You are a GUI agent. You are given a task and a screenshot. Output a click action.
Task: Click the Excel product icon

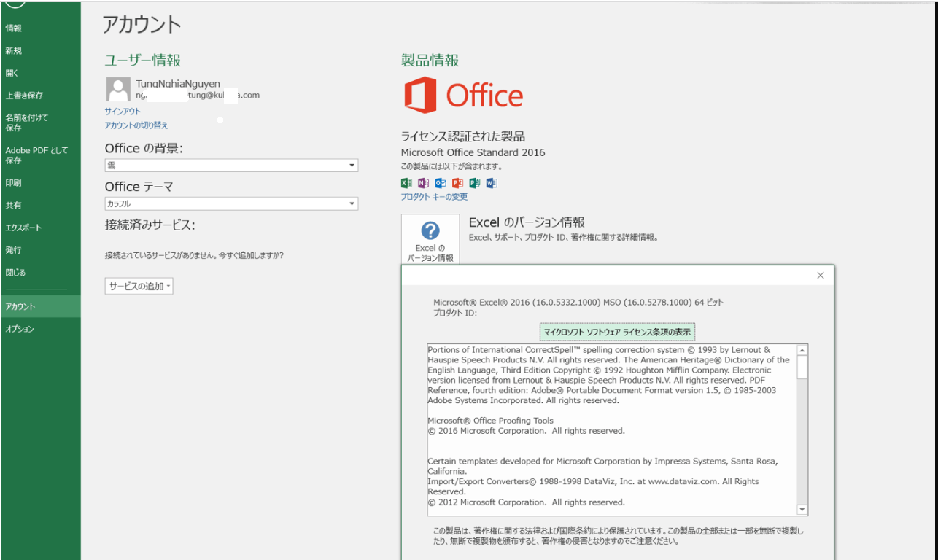coord(406,183)
